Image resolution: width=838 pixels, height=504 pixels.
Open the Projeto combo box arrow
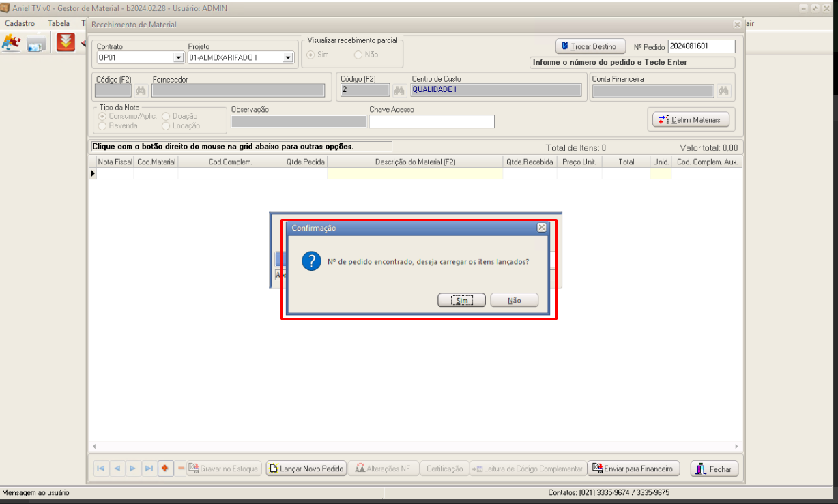(x=287, y=58)
